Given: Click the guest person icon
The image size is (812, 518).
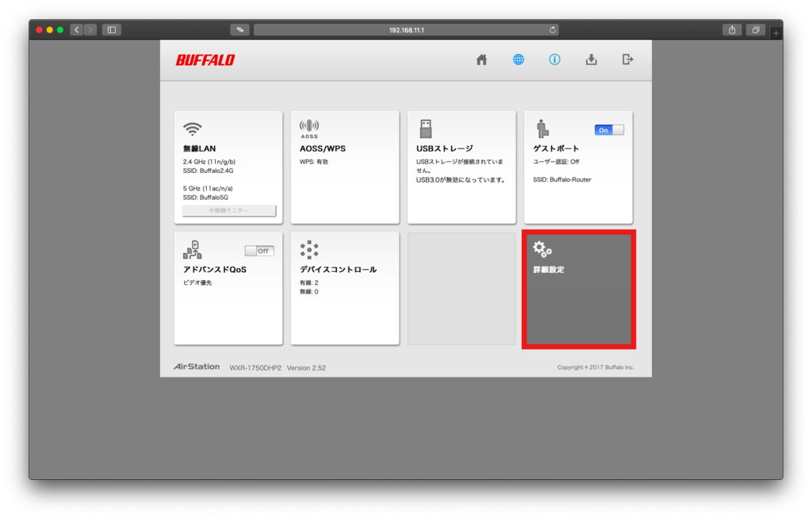Looking at the screenshot, I should point(542,129).
